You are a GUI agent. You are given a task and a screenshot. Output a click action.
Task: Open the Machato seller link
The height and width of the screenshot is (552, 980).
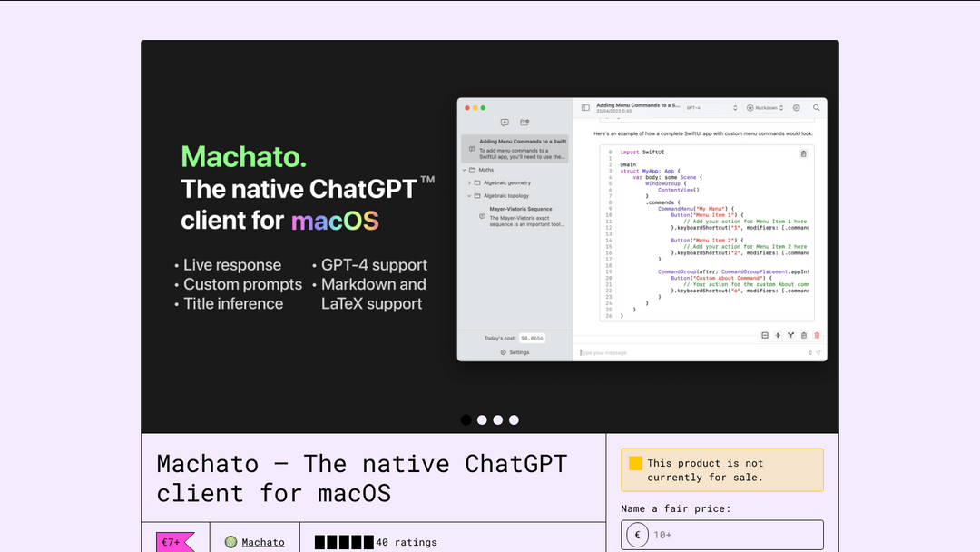tap(262, 542)
